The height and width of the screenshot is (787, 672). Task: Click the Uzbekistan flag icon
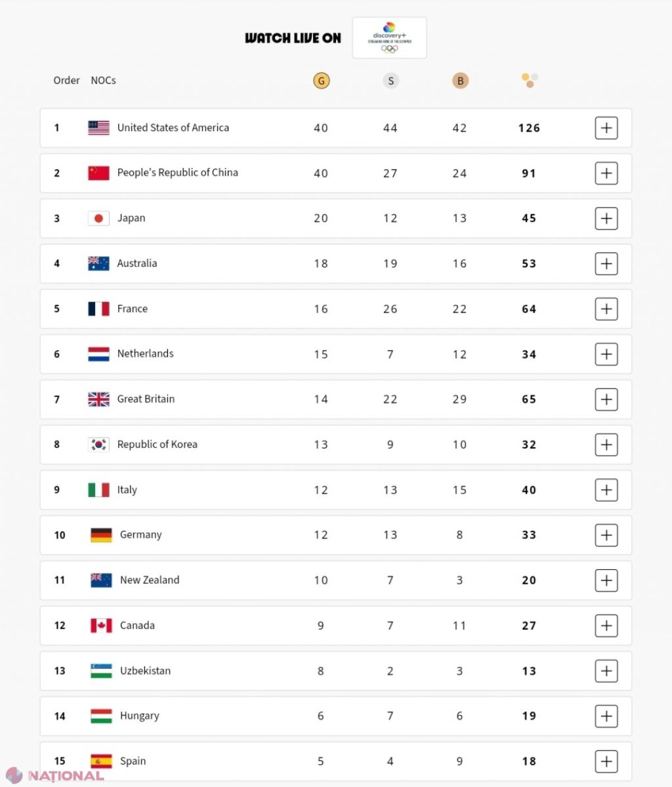coord(101,671)
